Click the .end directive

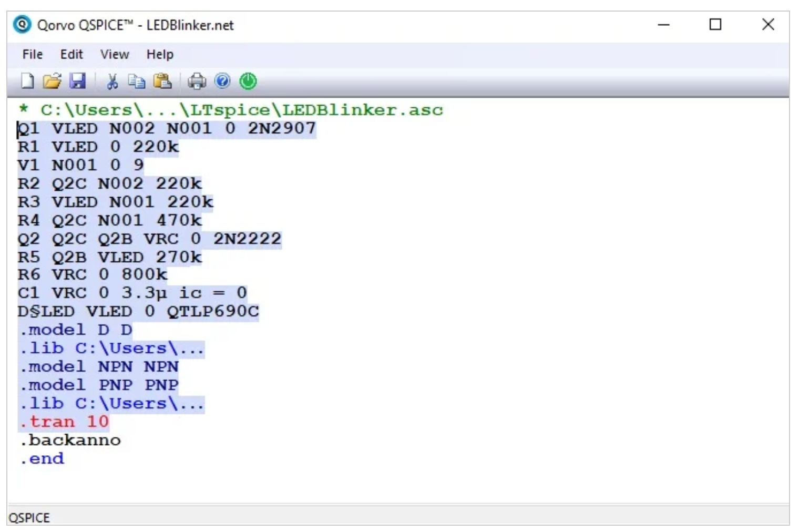[42, 459]
